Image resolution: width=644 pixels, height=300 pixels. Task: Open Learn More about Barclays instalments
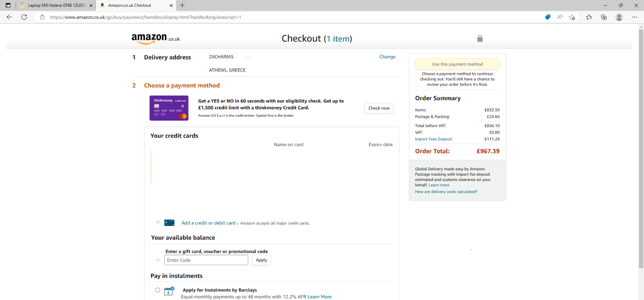[320, 297]
